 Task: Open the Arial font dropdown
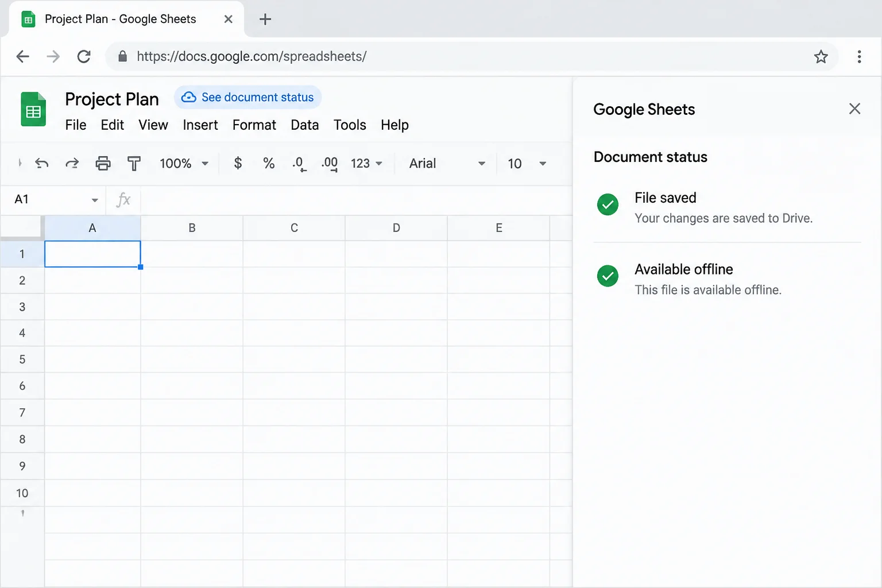[x=447, y=164]
